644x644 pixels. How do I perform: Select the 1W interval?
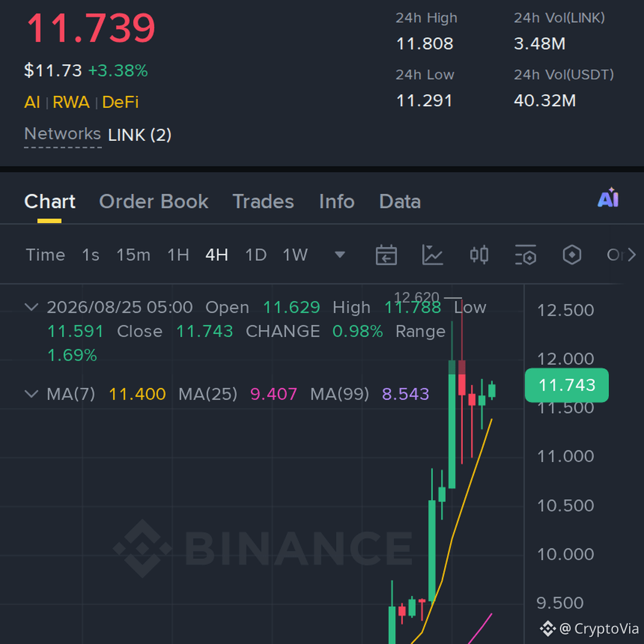pyautogui.click(x=295, y=255)
